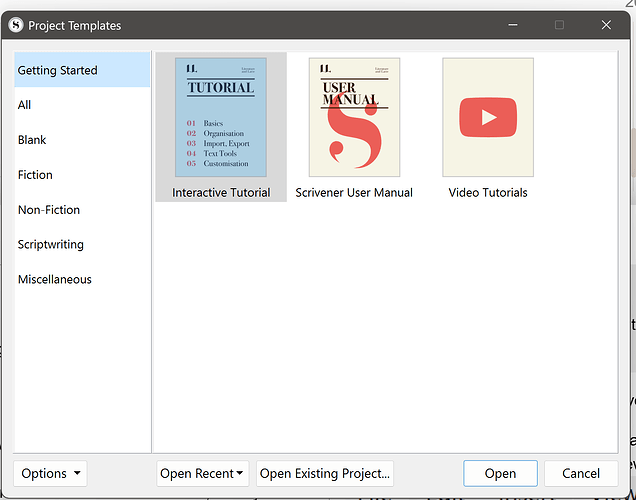Minimize the Project Templates window
The height and width of the screenshot is (500, 636).
point(513,25)
